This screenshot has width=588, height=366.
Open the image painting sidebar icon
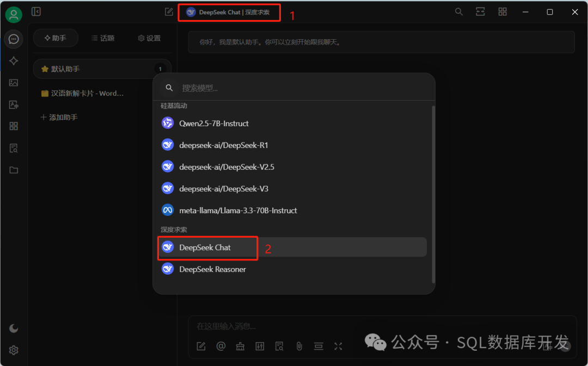(14, 83)
